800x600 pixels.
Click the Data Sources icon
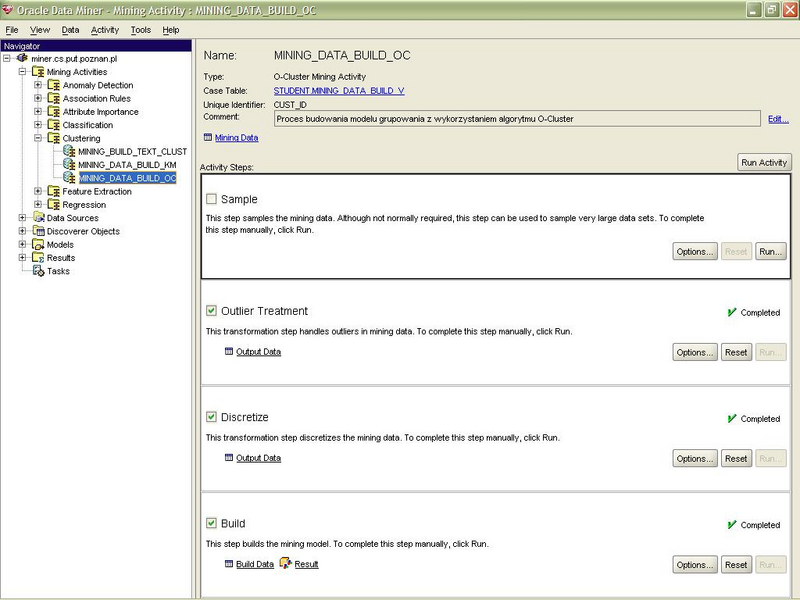pyautogui.click(x=38, y=217)
